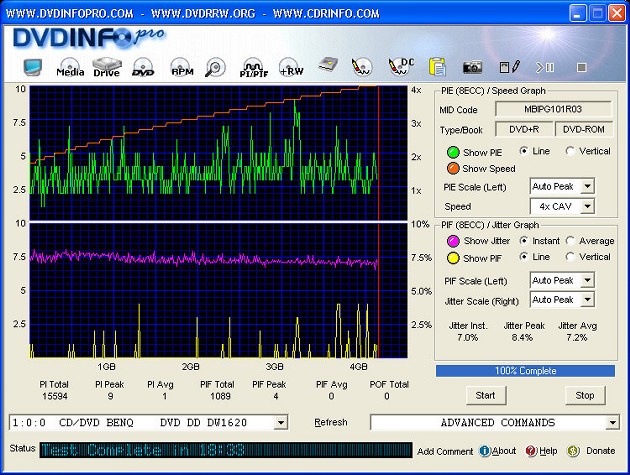Click the Stop button
Screen dimensions: 630x475
pos(585,395)
